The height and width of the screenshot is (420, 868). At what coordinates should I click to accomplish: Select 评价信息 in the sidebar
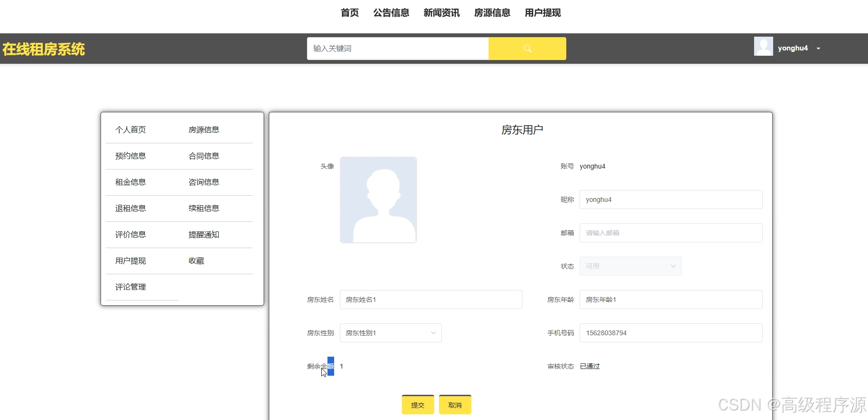coord(131,235)
